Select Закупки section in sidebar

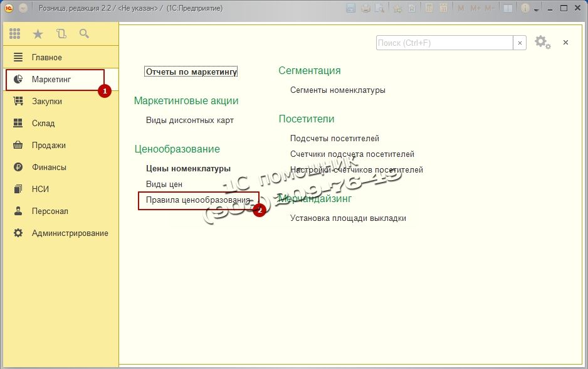(x=47, y=101)
